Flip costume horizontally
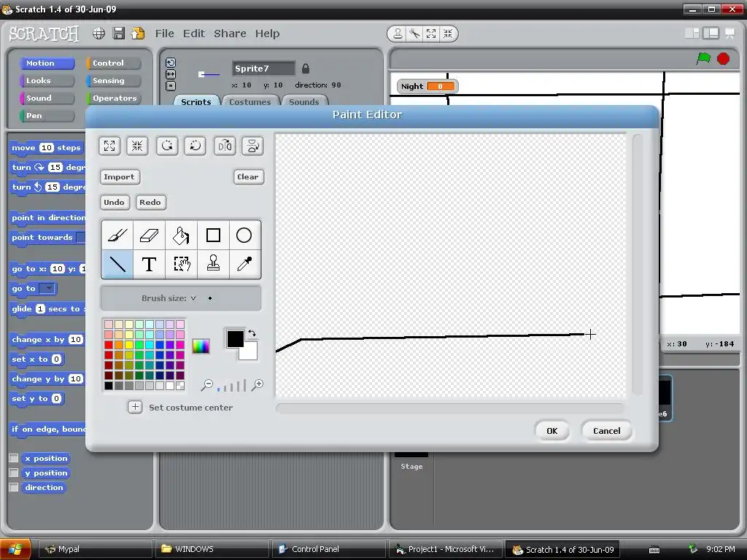747x560 pixels. (225, 146)
